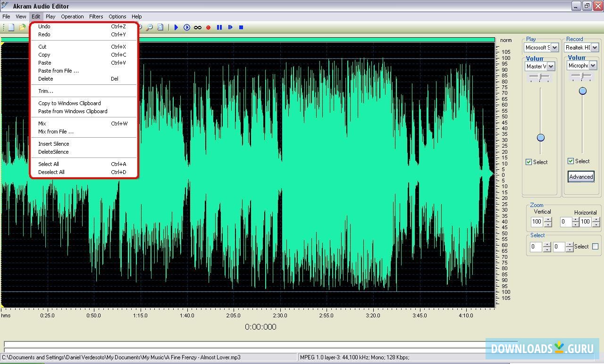Screen dimensions: 604x364
Task: Stop playback with the blue square icon
Action: coord(241,27)
